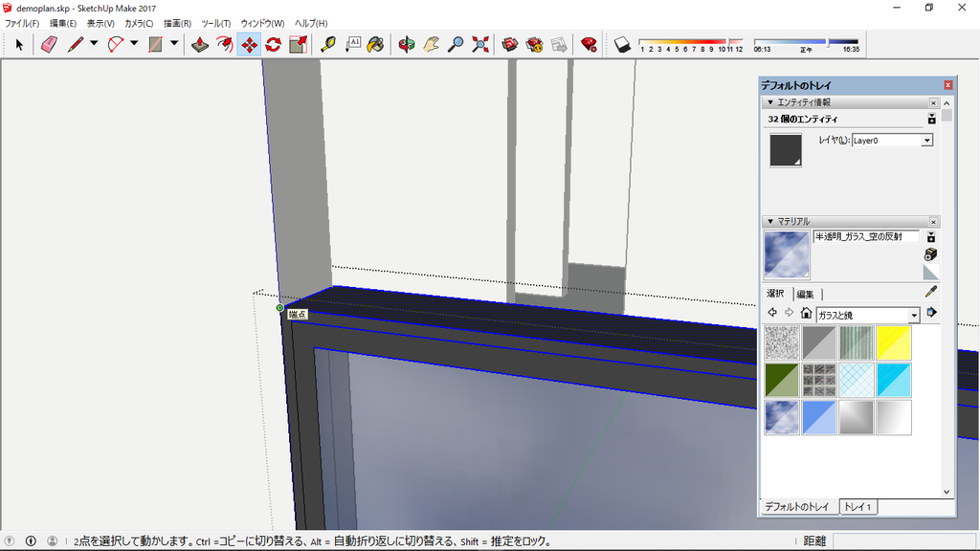Open the ファイル(F) menu
The image size is (980, 551).
click(22, 23)
